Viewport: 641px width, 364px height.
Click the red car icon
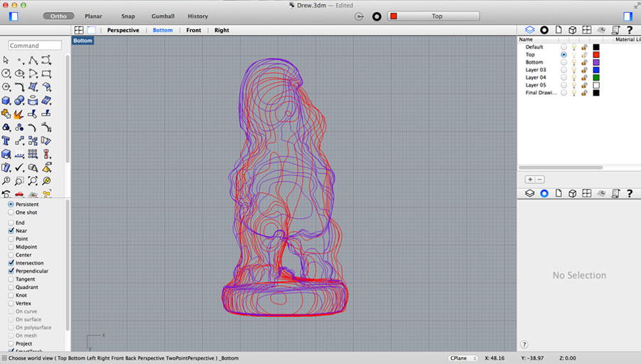point(19,194)
